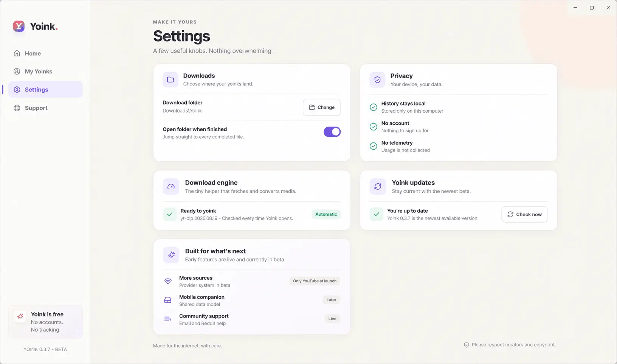Click the Check now button

click(524, 214)
